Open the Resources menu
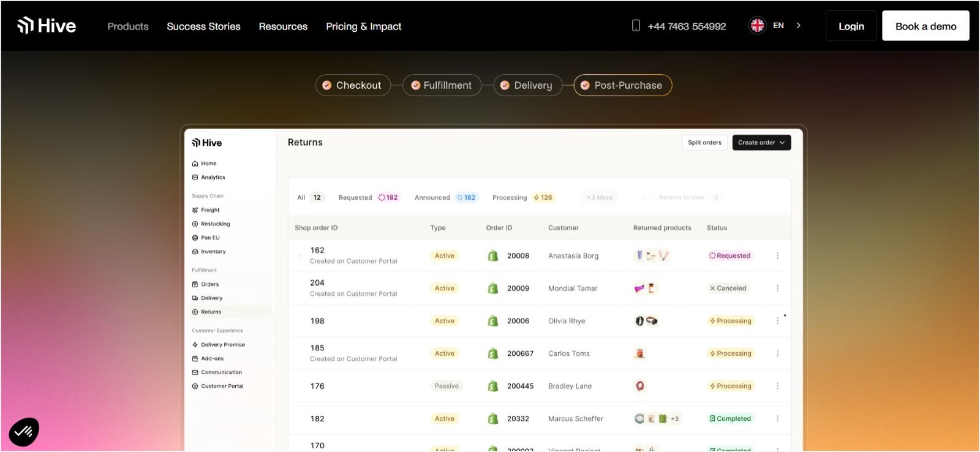 coord(283,26)
